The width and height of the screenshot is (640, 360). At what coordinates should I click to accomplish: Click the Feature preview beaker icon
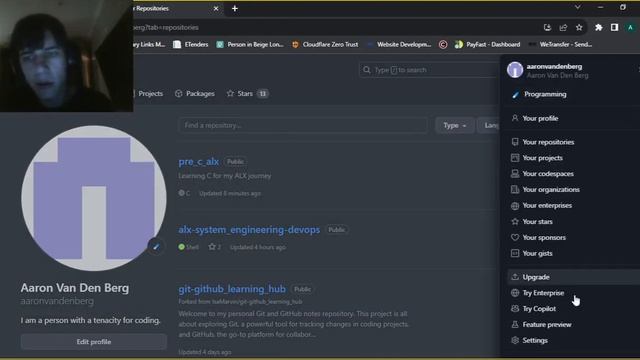(515, 325)
